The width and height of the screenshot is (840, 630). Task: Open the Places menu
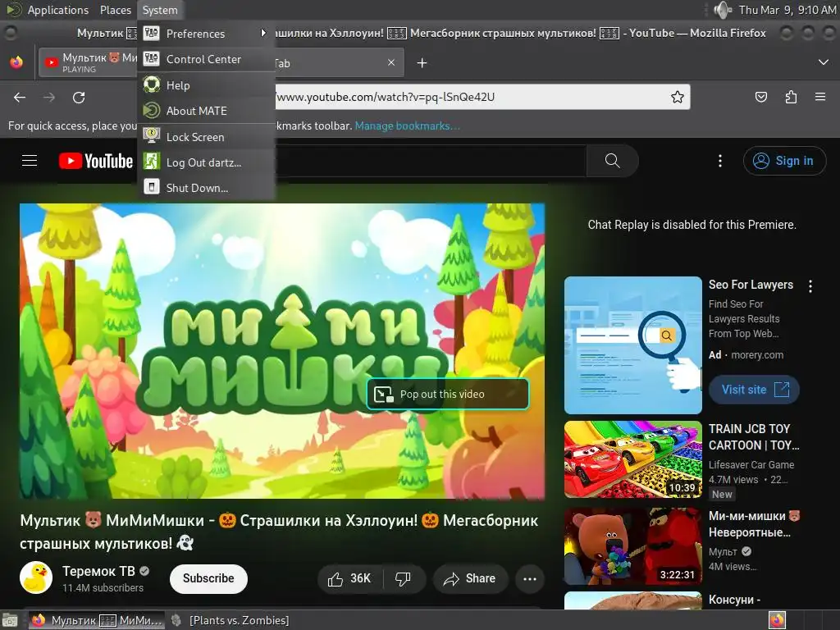(x=115, y=10)
